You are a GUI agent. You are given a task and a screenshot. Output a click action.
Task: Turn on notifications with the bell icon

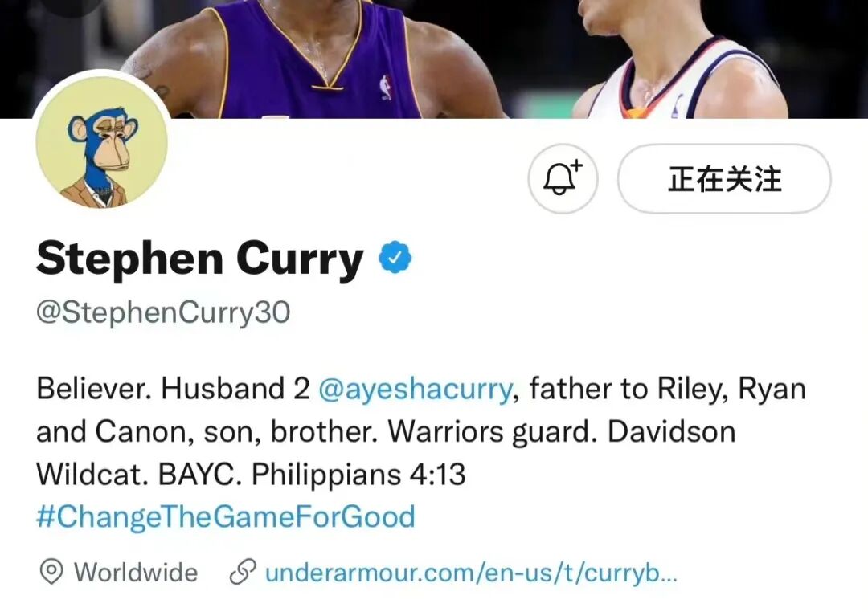tap(563, 179)
